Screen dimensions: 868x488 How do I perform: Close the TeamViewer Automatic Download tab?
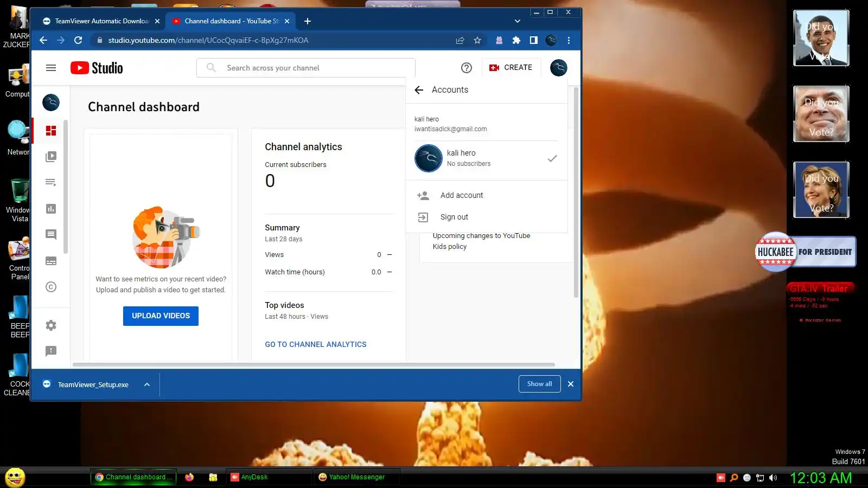point(157,21)
